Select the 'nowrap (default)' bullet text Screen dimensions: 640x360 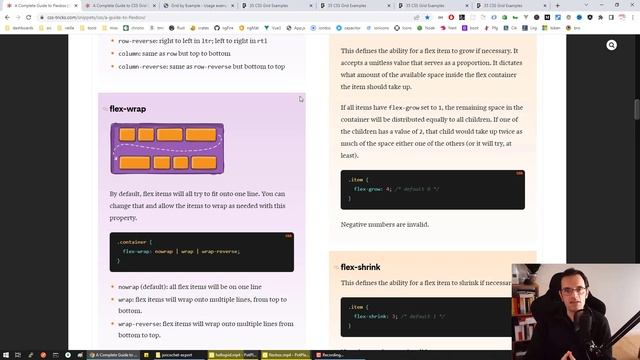(x=190, y=287)
